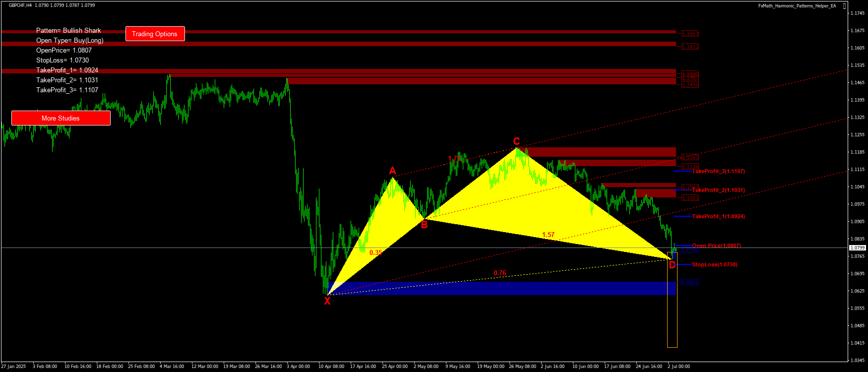This screenshot has width=868, height=372.
Task: Click the TakeProfit_1(1.0924) level label
Action: (718, 216)
